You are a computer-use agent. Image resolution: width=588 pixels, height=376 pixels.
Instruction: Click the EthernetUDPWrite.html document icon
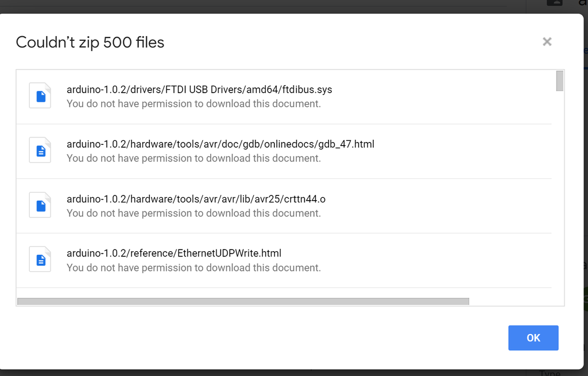point(40,260)
